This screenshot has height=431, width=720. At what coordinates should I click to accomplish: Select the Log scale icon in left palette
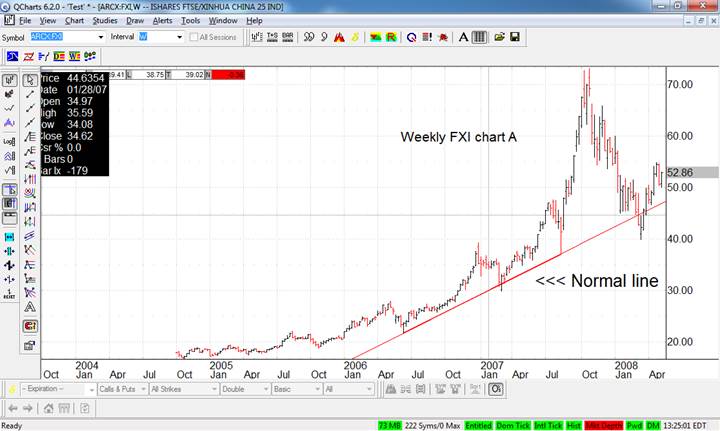(x=9, y=141)
